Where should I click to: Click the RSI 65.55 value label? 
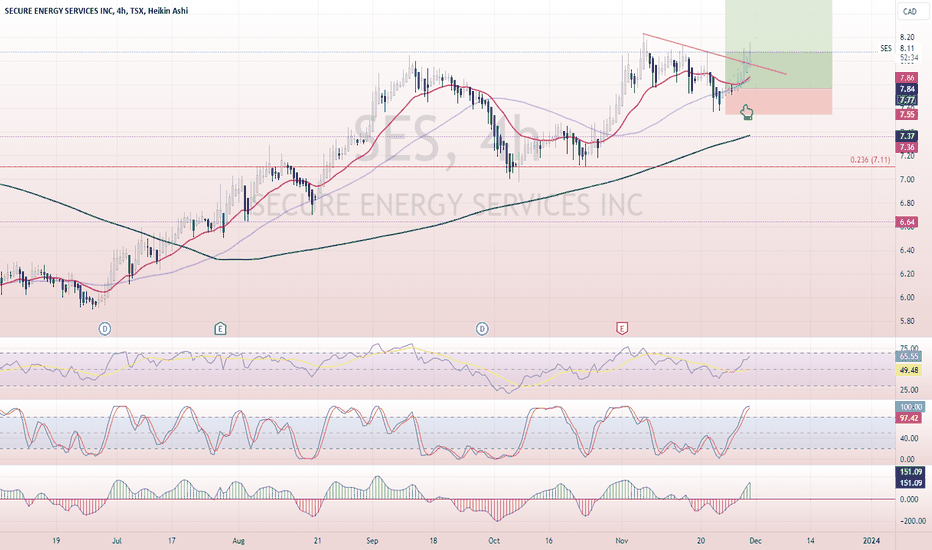909,357
